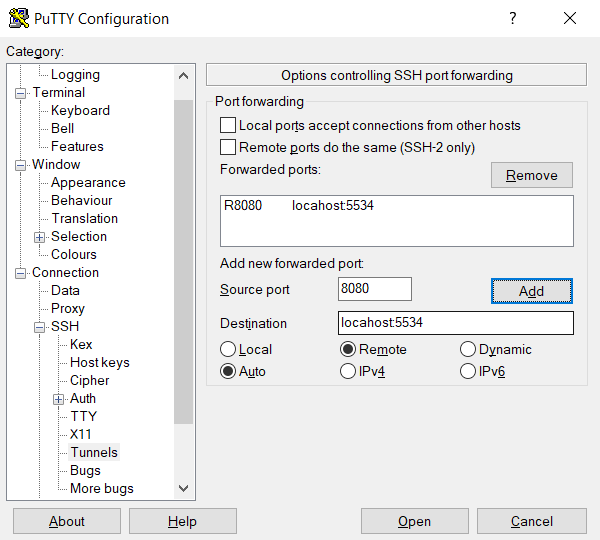Open the Kex category
The width and height of the screenshot is (600, 540).
point(81,344)
